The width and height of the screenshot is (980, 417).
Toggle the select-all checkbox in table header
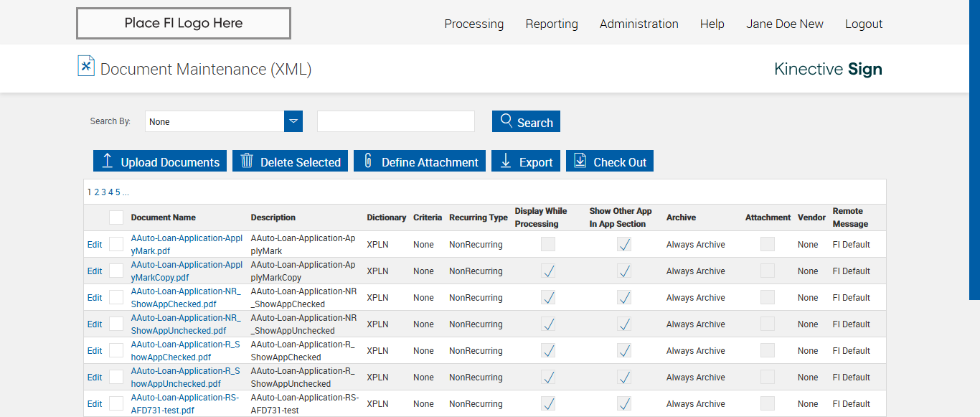116,217
